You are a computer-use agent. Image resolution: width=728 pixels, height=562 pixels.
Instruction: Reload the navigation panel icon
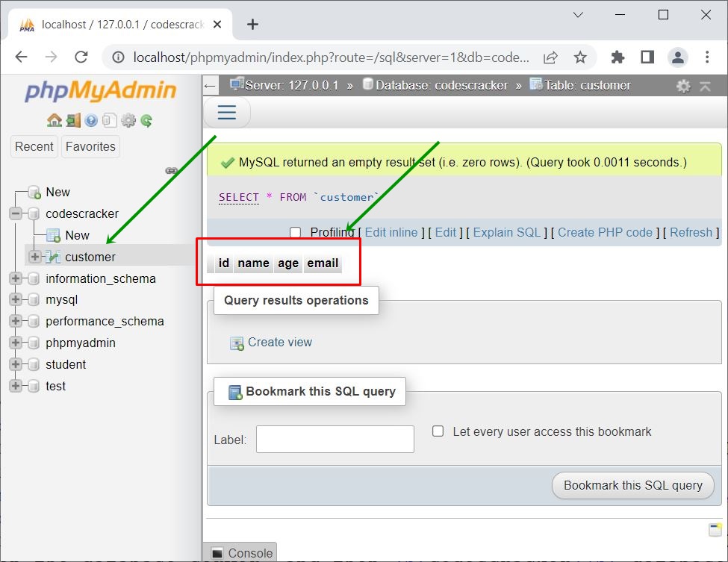[146, 120]
